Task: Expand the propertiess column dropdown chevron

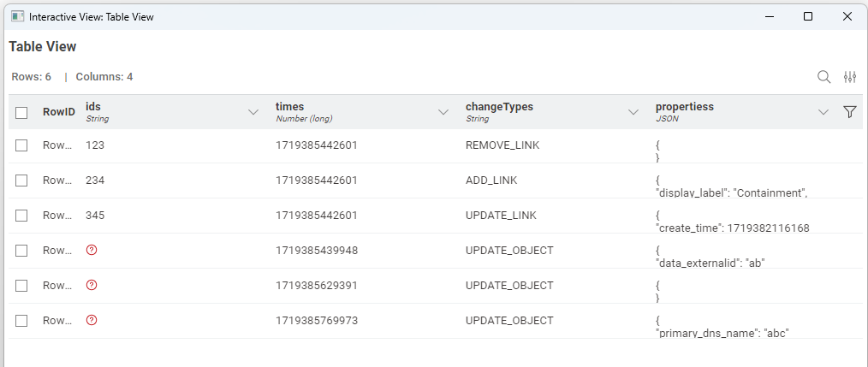Action: point(823,112)
